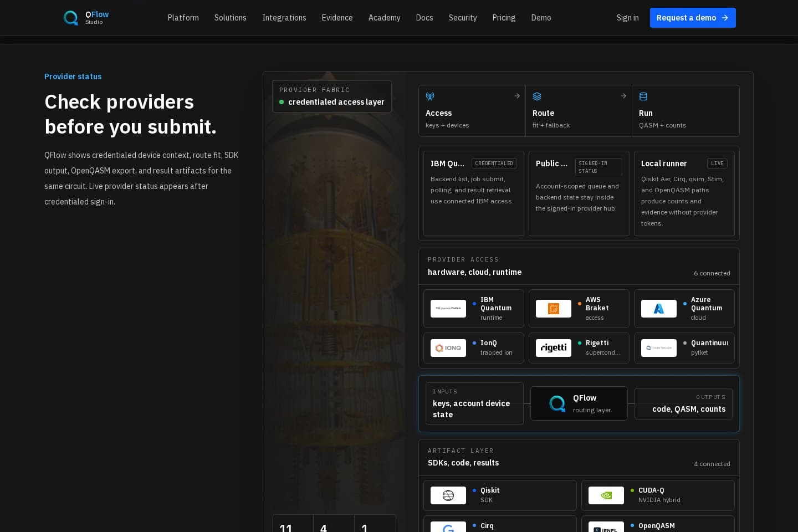Select the Access keys + devices step
This screenshot has width=798, height=532.
(472, 111)
